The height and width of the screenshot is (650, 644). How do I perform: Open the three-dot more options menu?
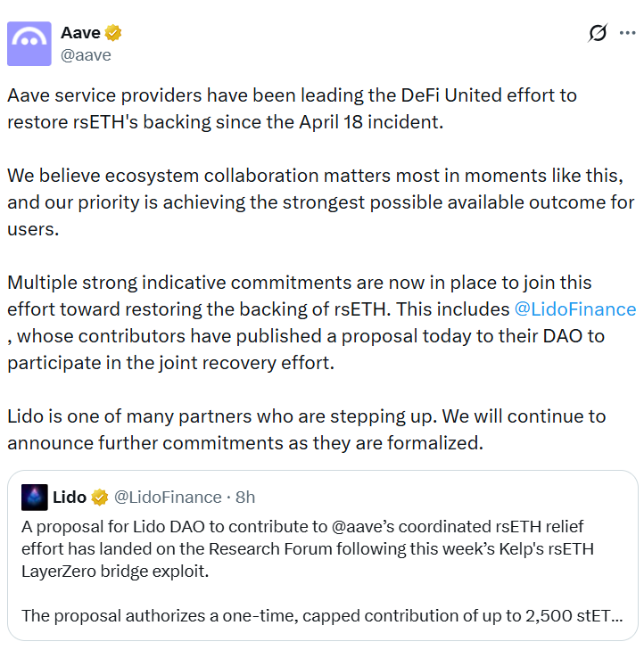(x=628, y=34)
